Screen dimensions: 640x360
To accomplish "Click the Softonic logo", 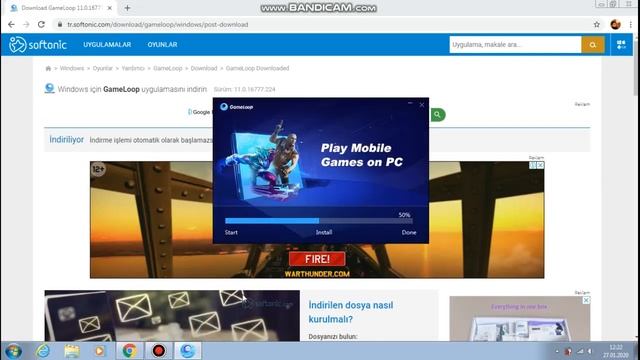I will tap(38, 44).
